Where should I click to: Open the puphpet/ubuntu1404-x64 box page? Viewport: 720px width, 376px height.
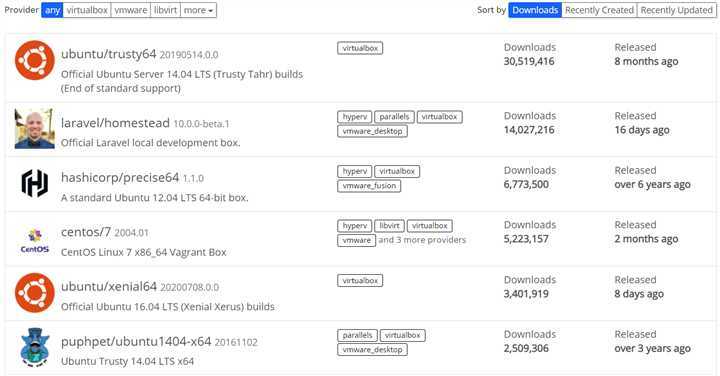coord(136,342)
